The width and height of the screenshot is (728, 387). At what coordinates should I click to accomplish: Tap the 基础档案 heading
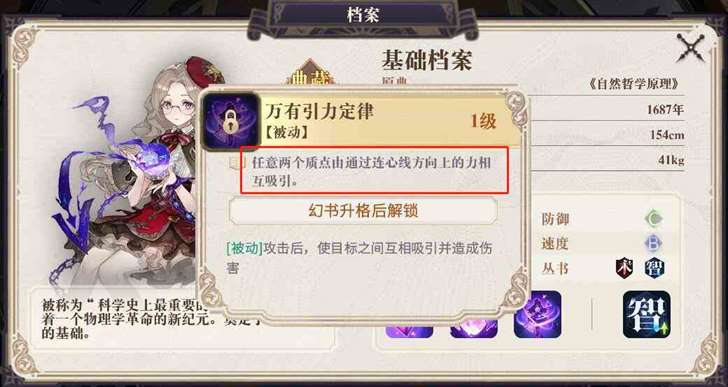(427, 60)
